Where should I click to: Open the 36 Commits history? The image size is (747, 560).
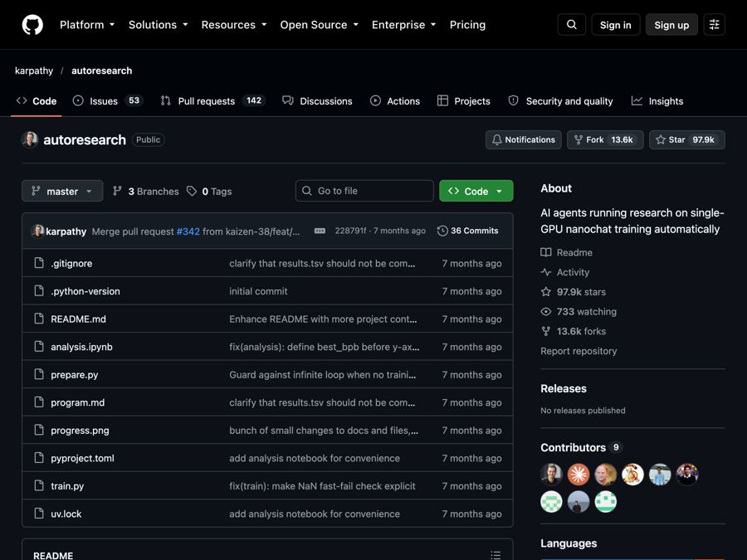[x=468, y=231]
